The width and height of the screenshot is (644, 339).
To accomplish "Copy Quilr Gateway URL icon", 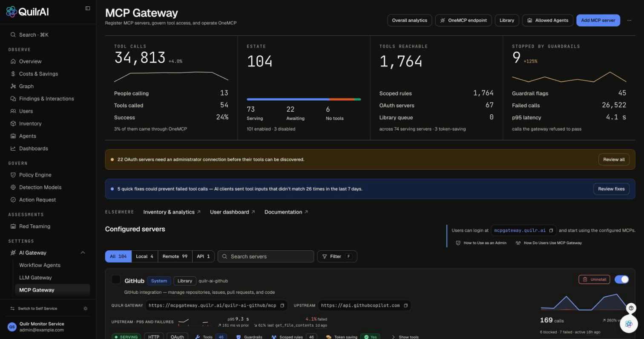I will pyautogui.click(x=282, y=305).
